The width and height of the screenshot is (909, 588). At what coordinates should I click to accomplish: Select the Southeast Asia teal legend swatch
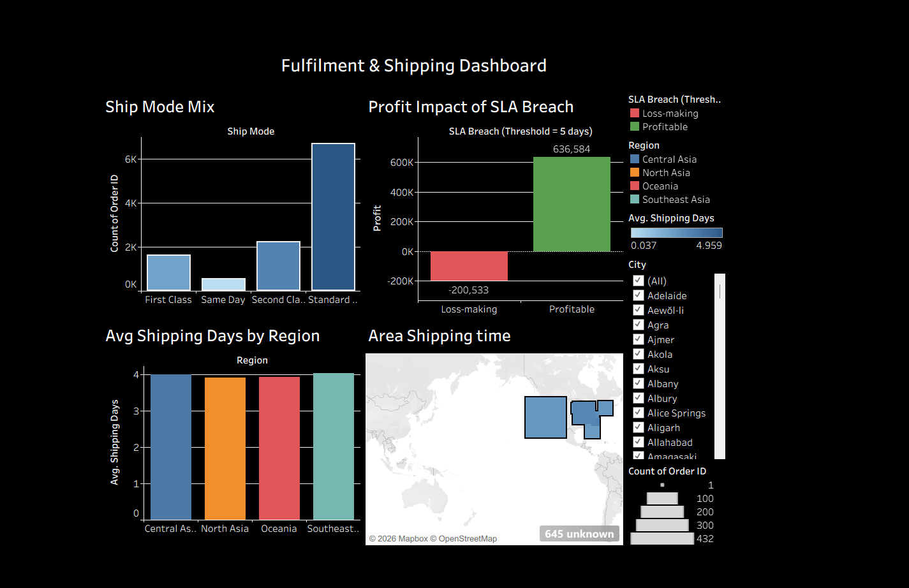[635, 199]
